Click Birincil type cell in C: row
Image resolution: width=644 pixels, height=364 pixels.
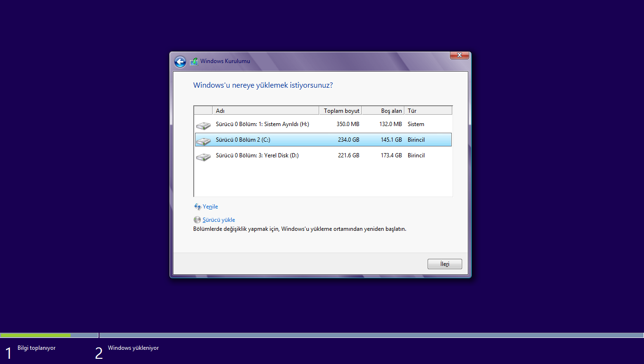tap(416, 140)
